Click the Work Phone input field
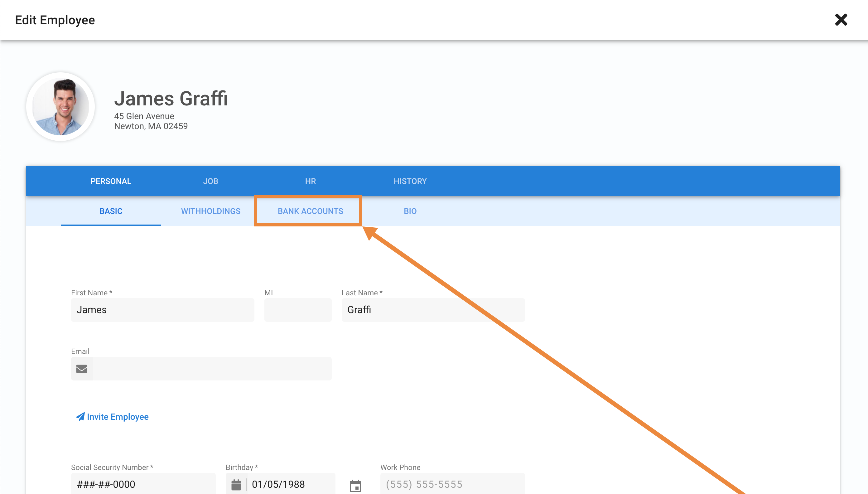Image resolution: width=868 pixels, height=494 pixels. [x=452, y=484]
